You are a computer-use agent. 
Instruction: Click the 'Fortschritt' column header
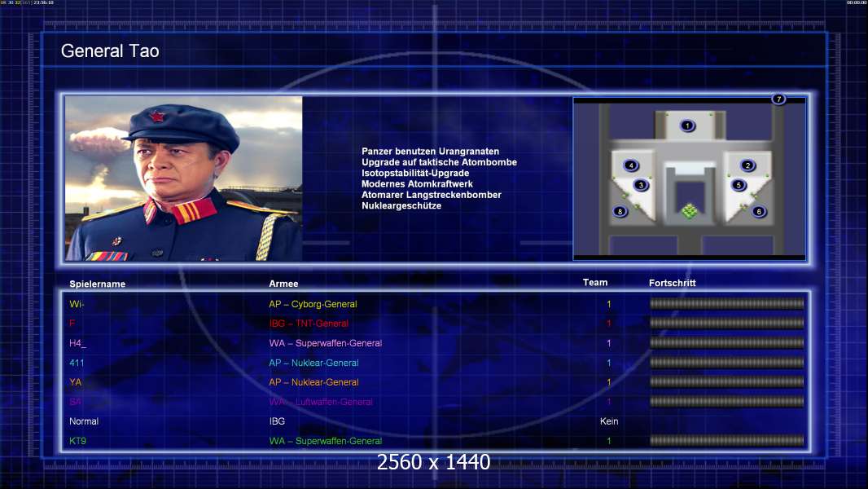672,283
